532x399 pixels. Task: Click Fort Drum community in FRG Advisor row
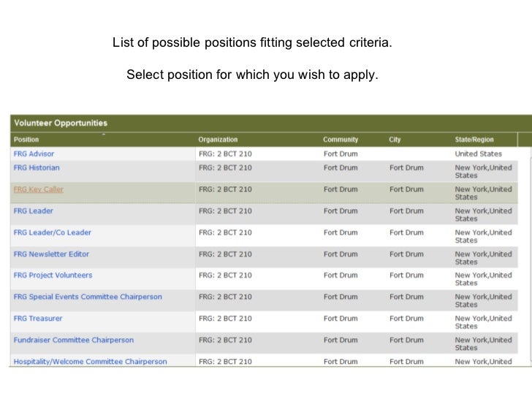tap(341, 154)
